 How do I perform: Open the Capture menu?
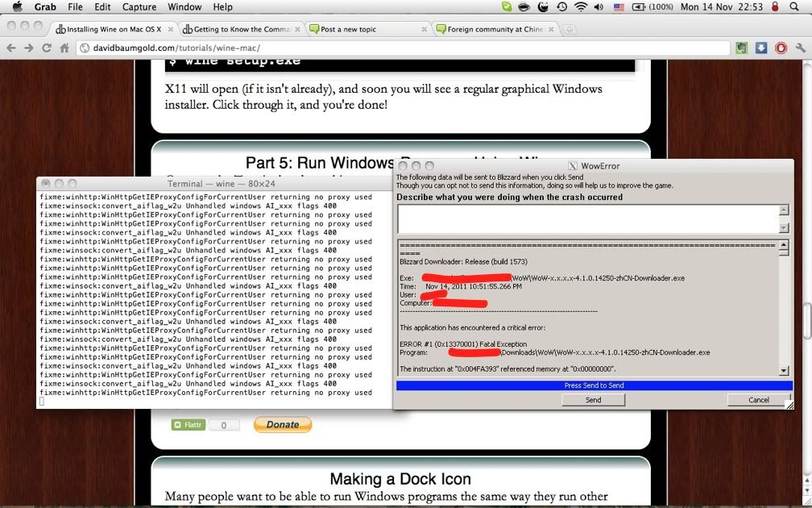pyautogui.click(x=139, y=6)
